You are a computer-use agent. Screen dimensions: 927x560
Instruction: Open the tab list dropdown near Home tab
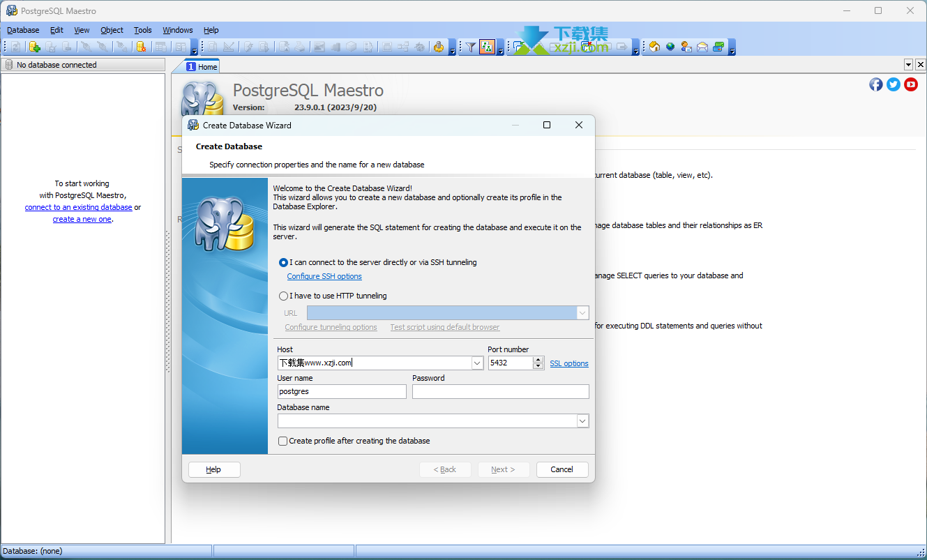pyautogui.click(x=909, y=64)
